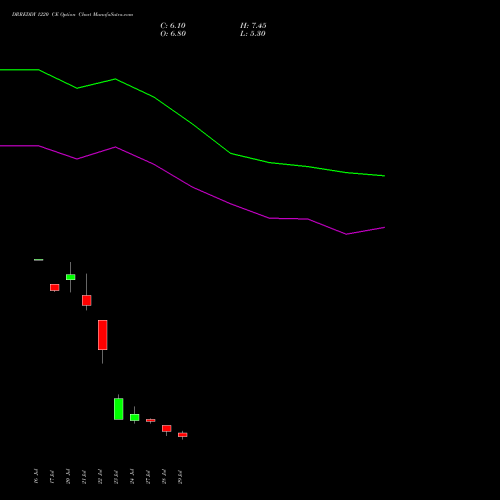The height and width of the screenshot is (500, 500).
Task: Select the large red 22 Jul candlestick
Action: [102, 335]
